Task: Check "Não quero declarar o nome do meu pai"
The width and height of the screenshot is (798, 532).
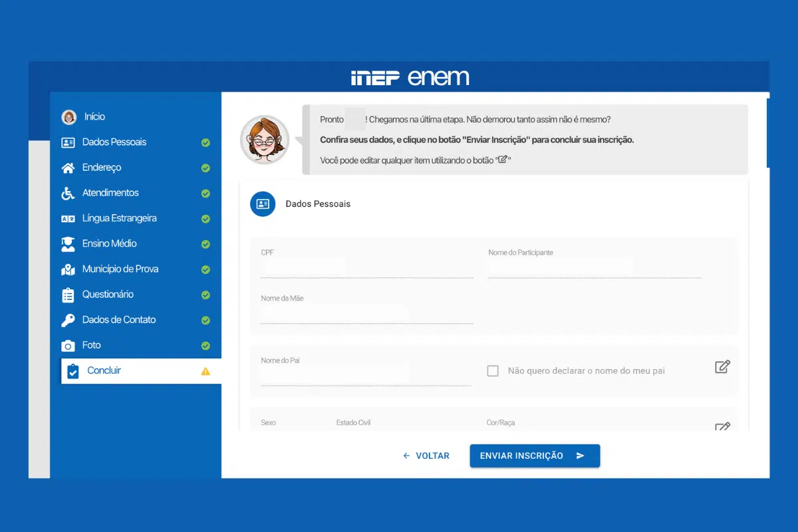Action: (x=493, y=371)
